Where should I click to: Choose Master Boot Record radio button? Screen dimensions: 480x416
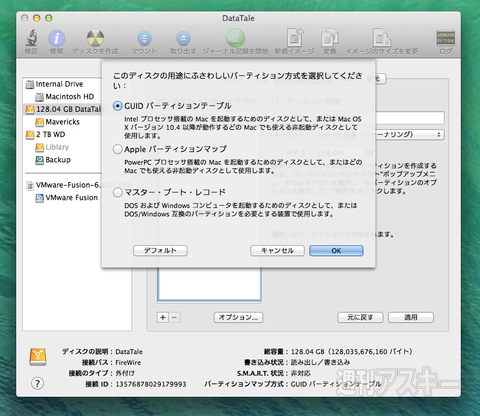pos(117,192)
